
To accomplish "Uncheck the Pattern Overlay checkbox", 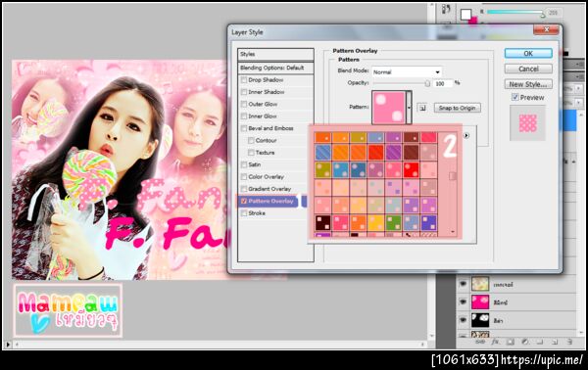I will [244, 201].
